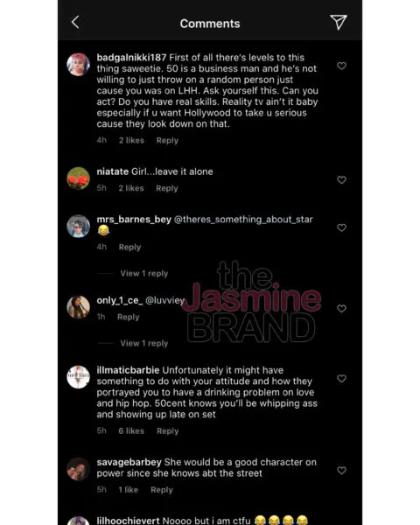This screenshot has width=420, height=525.
Task: Tap the heart beside only_1_ce_'s comment
Action: (341, 309)
